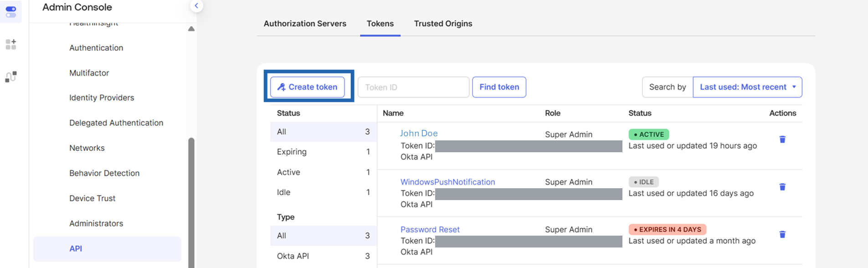This screenshot has width=868, height=268.
Task: Click the Search by label
Action: [x=668, y=87]
